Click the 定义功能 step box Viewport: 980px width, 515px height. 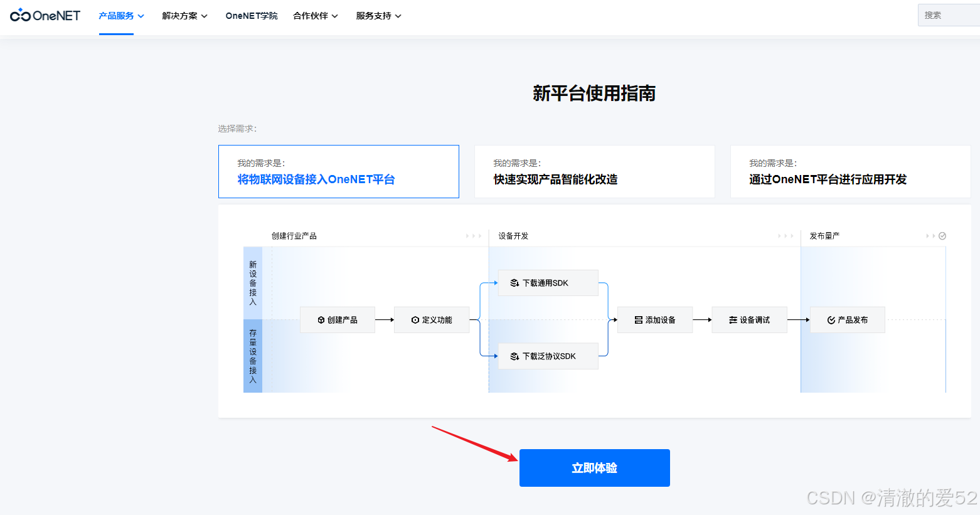click(432, 320)
